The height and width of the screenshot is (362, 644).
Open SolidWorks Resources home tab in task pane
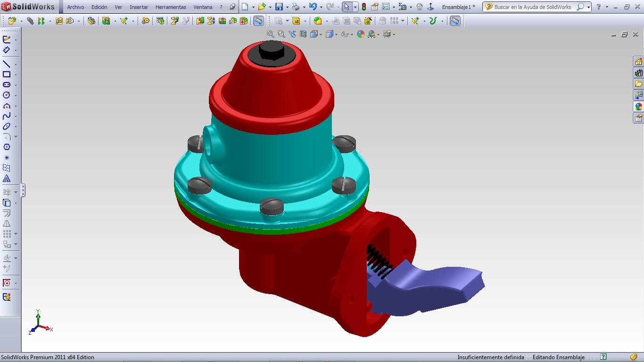point(638,61)
